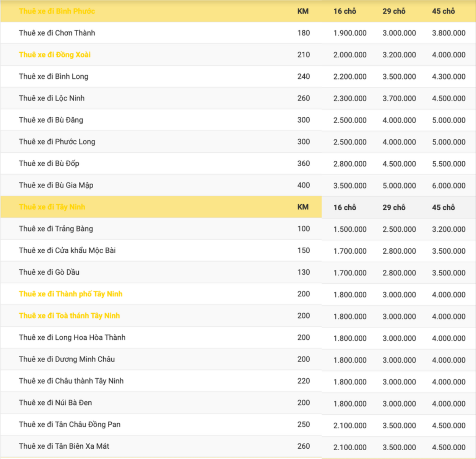The height and width of the screenshot is (459, 476).
Task: Click the 29 chỗ price for Trảng Bàng
Action: click(x=399, y=229)
